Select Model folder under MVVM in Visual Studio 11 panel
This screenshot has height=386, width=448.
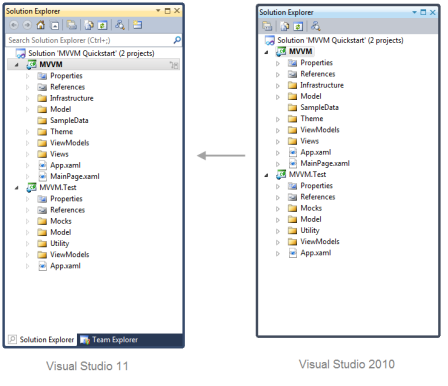click(x=61, y=109)
